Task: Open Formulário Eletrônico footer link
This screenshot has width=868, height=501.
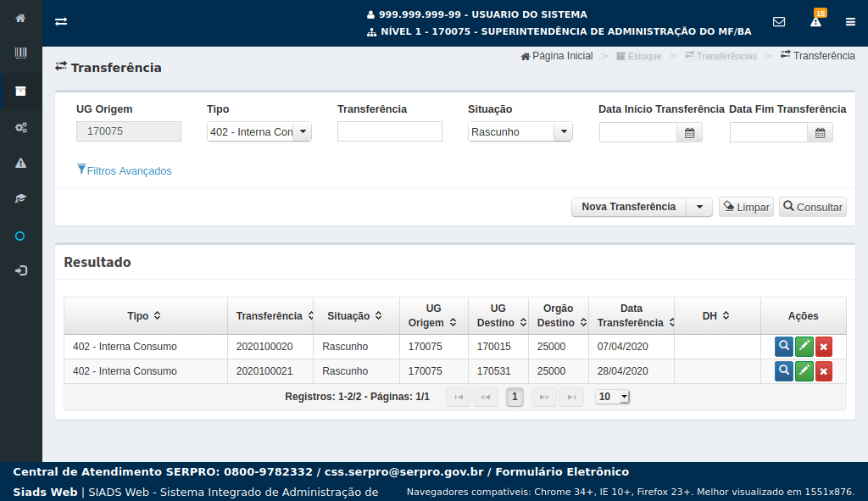Action: point(562,472)
